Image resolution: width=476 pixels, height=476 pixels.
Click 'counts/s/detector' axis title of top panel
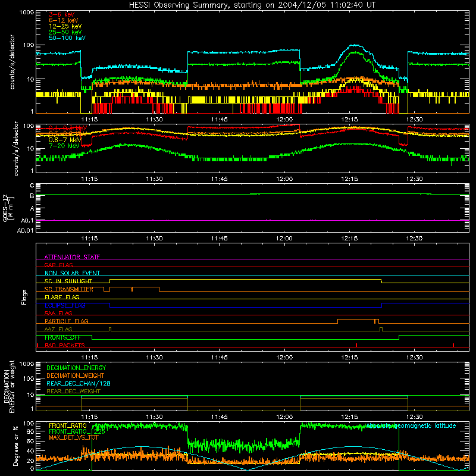click(12, 62)
